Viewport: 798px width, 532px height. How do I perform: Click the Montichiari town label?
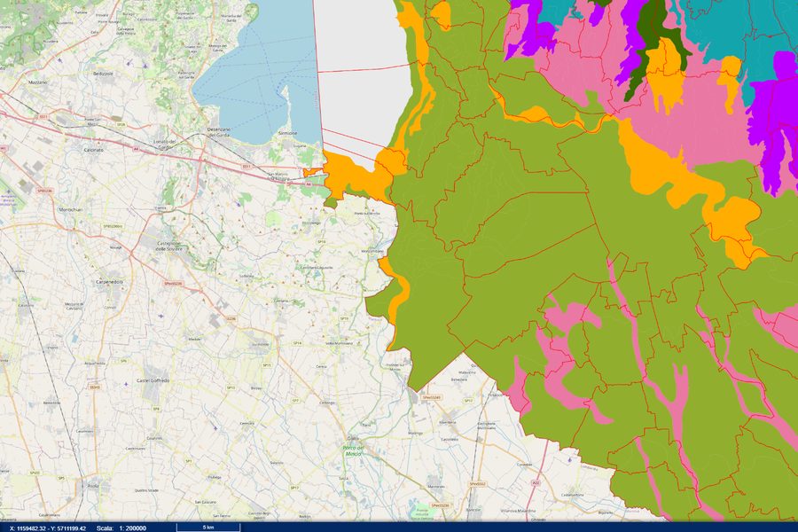(70, 209)
